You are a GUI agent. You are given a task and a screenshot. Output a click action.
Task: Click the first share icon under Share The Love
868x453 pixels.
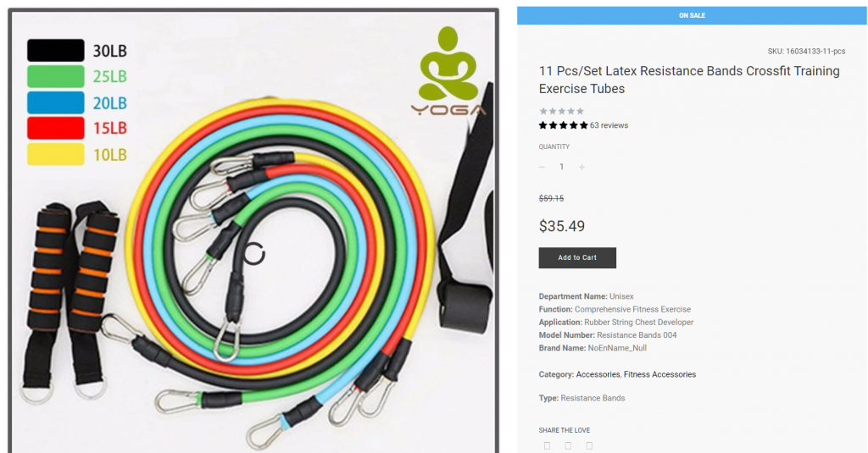[547, 446]
